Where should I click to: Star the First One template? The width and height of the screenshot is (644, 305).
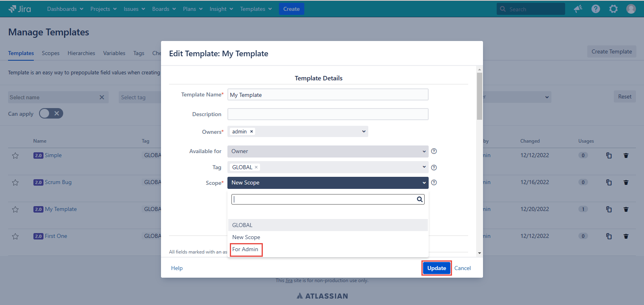15,236
